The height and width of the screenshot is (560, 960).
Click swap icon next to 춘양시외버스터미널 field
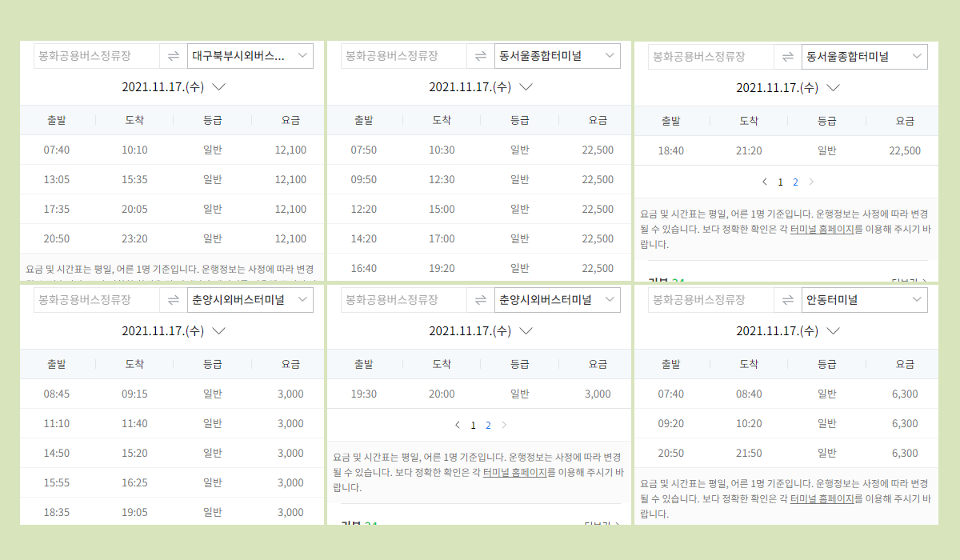pos(174,300)
